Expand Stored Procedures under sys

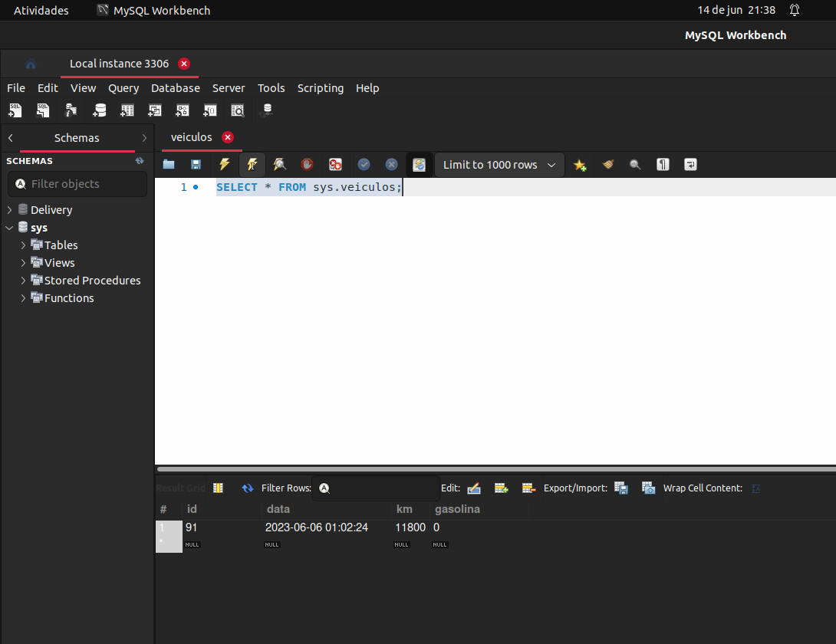coord(23,281)
